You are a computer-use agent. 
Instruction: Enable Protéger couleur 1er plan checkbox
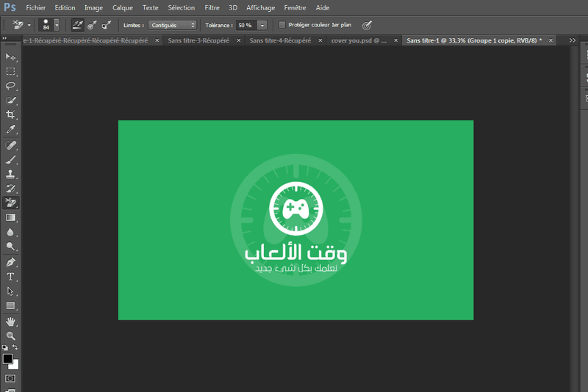point(282,25)
